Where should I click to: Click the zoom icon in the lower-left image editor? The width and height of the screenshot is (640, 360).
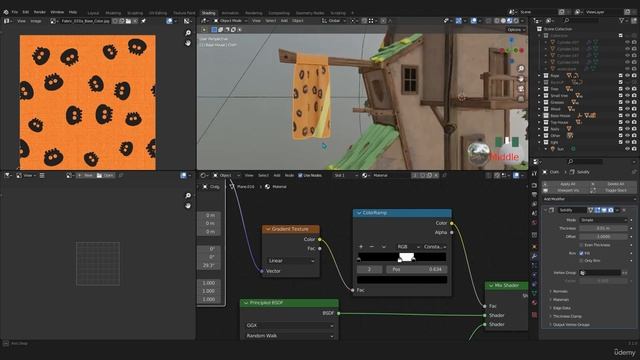tap(188, 196)
